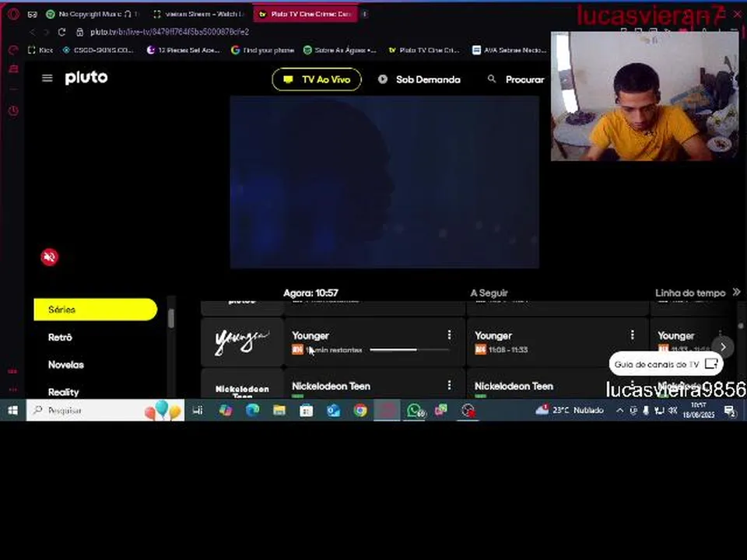Select the Younger 11:08 - 11:33 program
This screenshot has width=747, height=560.
pyautogui.click(x=557, y=342)
